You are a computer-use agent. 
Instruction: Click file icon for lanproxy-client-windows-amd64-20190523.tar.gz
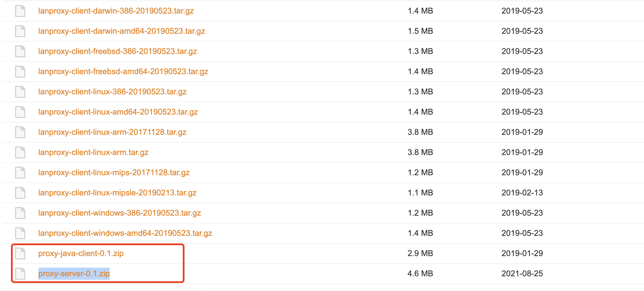click(20, 233)
